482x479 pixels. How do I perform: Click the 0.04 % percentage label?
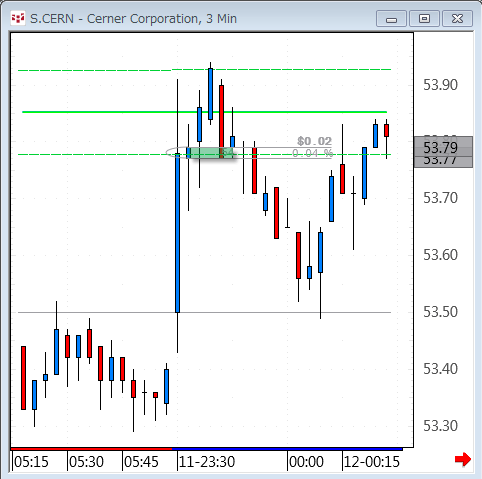pos(312,153)
